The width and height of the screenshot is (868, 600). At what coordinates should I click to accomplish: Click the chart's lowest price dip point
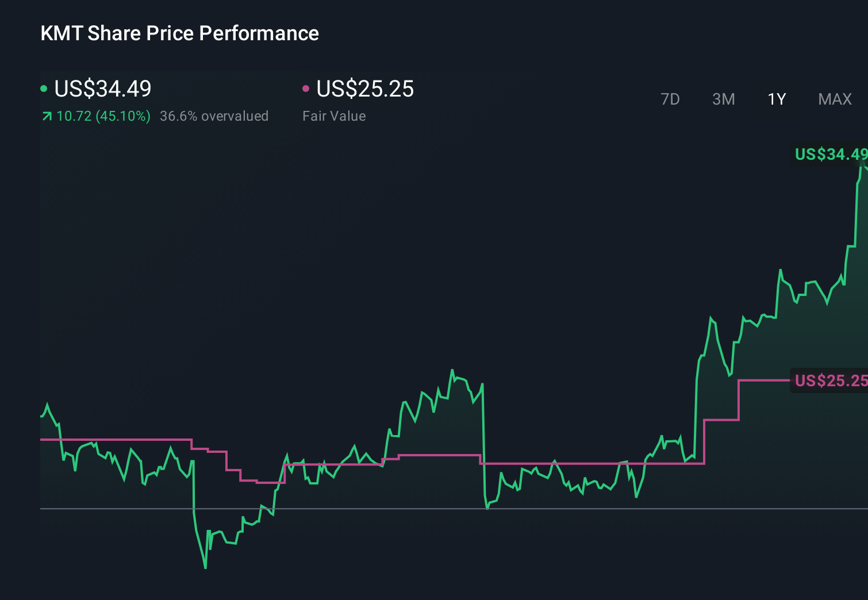pyautogui.click(x=205, y=568)
